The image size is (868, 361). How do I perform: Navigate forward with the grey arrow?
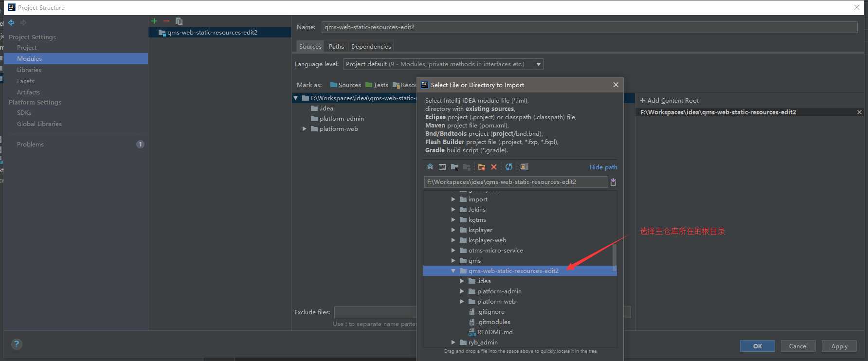pos(23,22)
